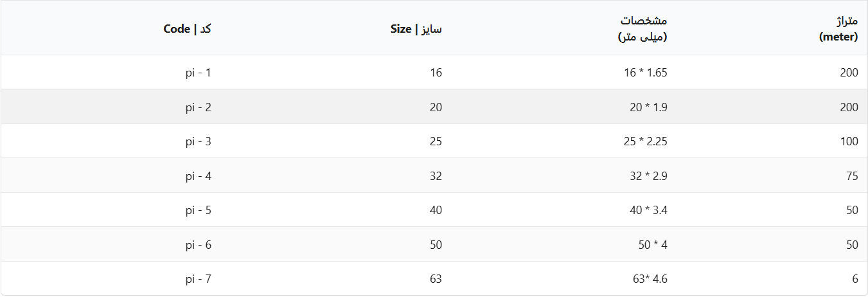Select the "20 * 1.9" specification cell
The height and width of the screenshot is (297, 868).
pyautogui.click(x=648, y=107)
